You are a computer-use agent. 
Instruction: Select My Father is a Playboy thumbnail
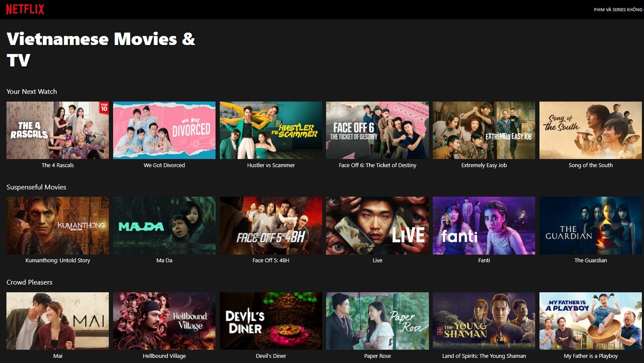590,321
